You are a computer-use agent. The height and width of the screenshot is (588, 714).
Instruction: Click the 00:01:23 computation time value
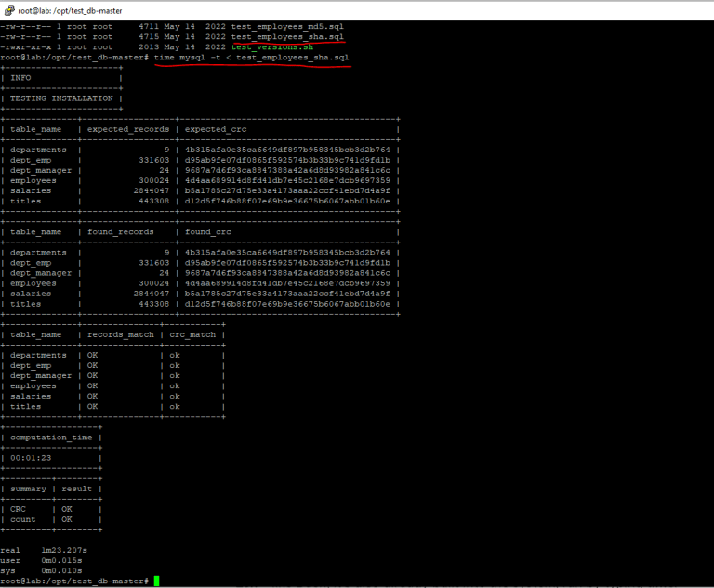31,458
